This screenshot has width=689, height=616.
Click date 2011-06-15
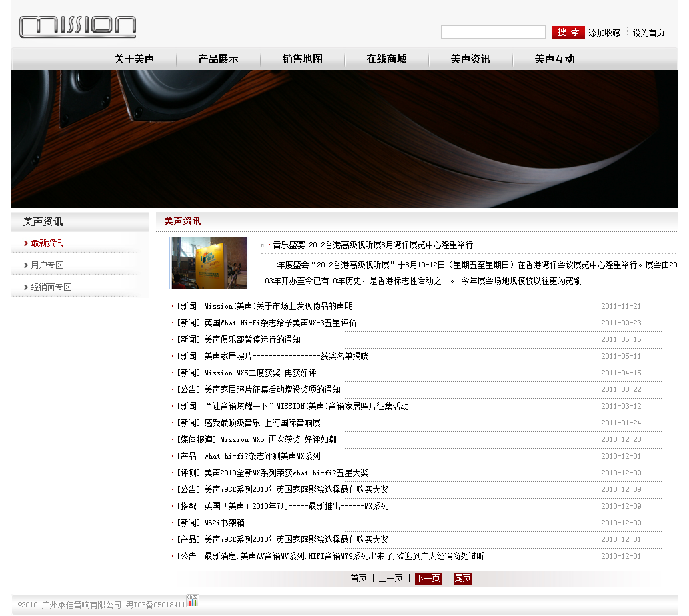(621, 339)
